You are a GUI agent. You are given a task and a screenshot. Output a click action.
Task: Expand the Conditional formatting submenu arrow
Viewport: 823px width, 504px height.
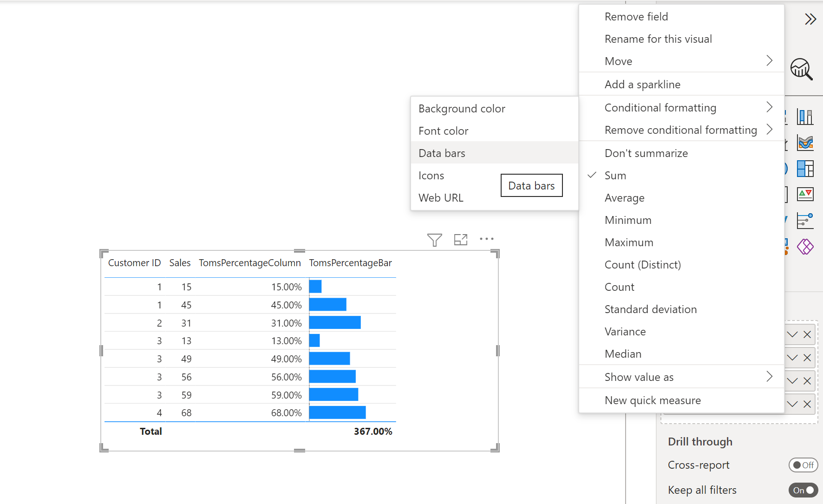coord(769,107)
